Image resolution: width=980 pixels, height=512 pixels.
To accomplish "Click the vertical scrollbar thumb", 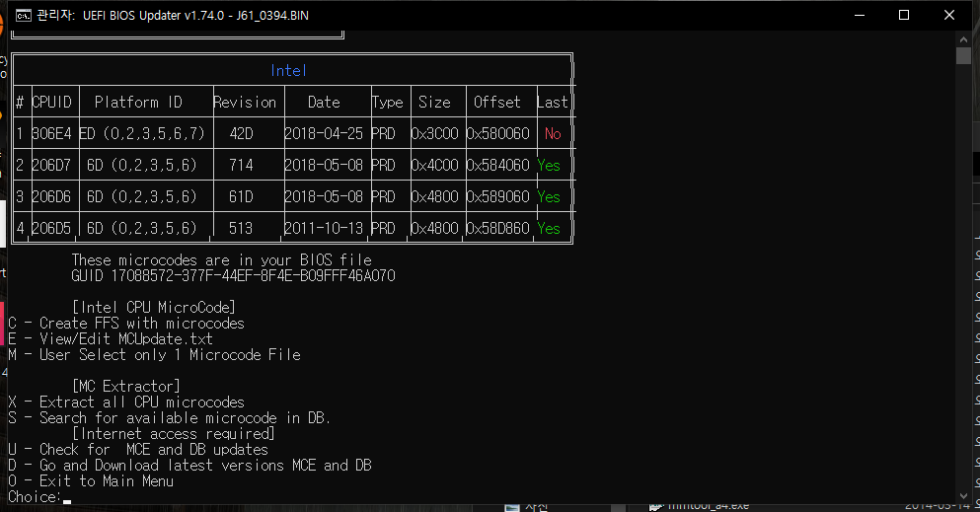I will click(x=963, y=55).
